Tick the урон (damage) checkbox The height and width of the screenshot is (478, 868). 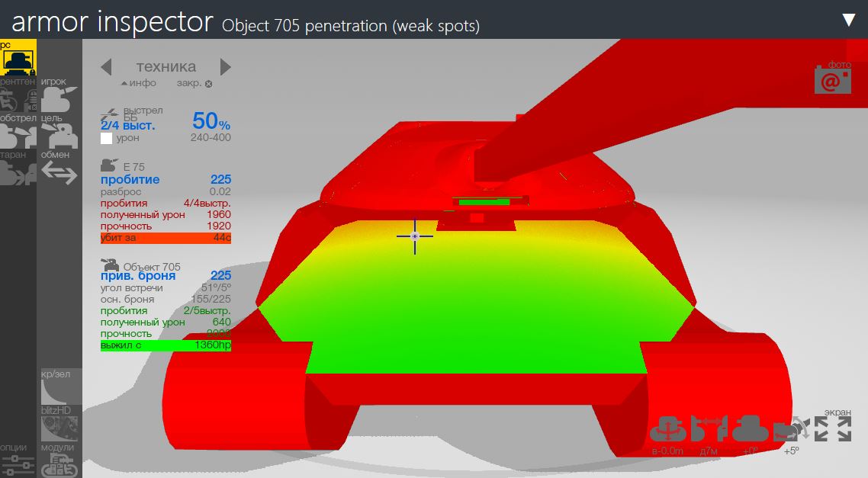pos(106,138)
